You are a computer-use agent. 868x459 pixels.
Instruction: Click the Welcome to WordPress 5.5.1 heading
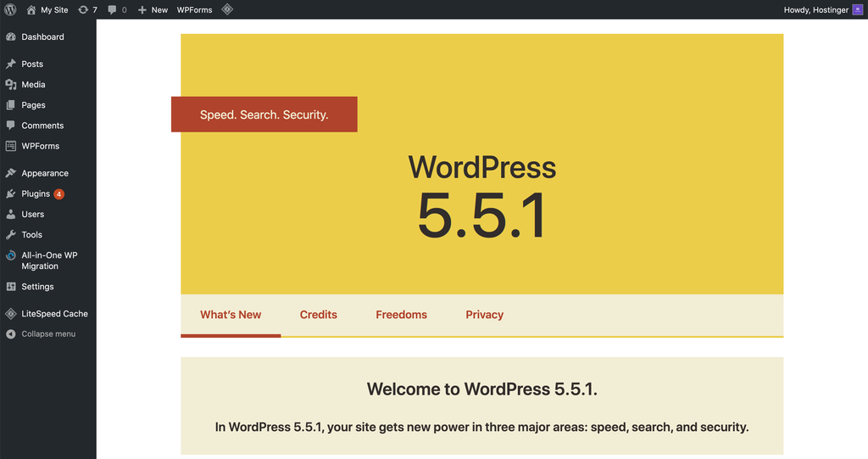(x=482, y=389)
